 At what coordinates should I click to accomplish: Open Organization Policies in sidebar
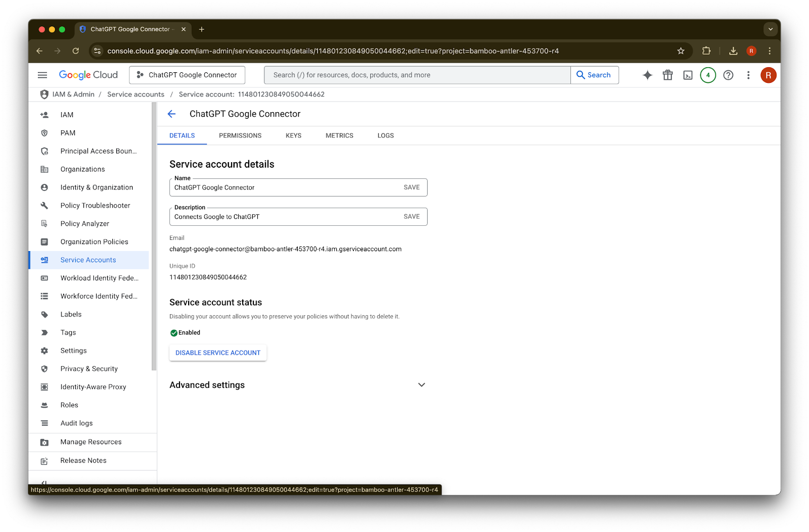[89, 242]
